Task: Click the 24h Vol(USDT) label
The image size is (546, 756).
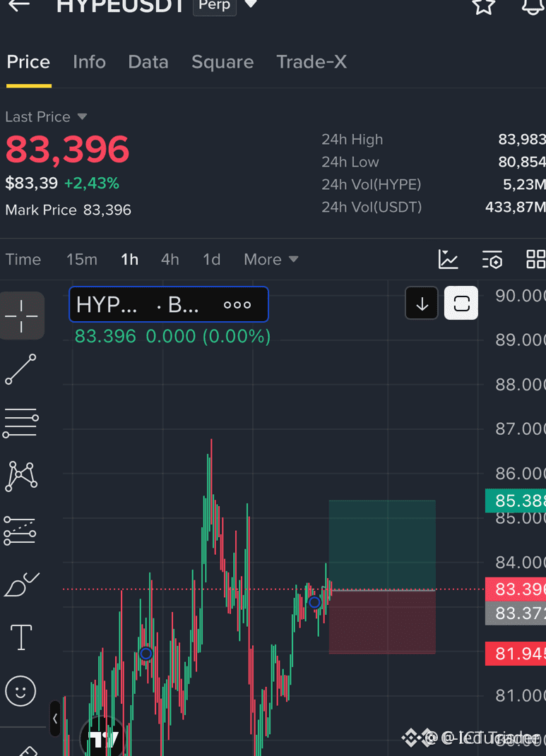Action: [x=372, y=208]
